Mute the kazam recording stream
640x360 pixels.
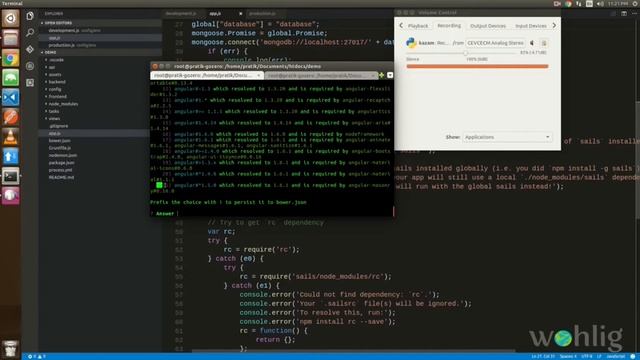tap(532, 43)
